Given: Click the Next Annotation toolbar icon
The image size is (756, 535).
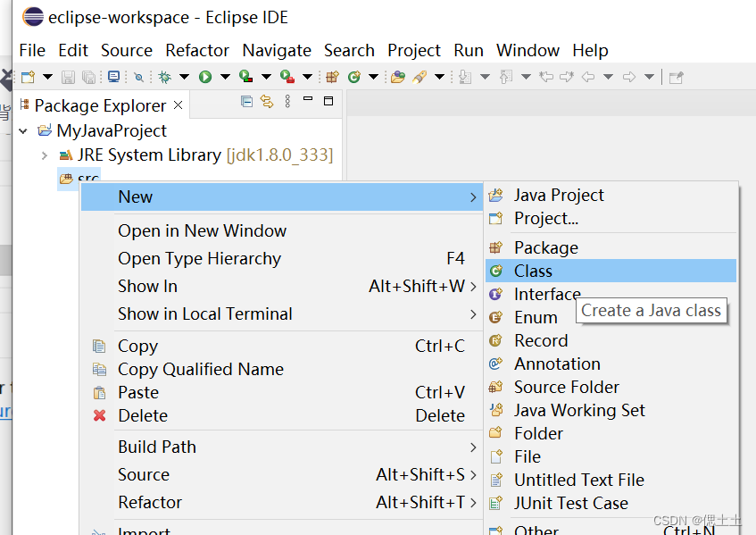Looking at the screenshot, I should point(465,77).
